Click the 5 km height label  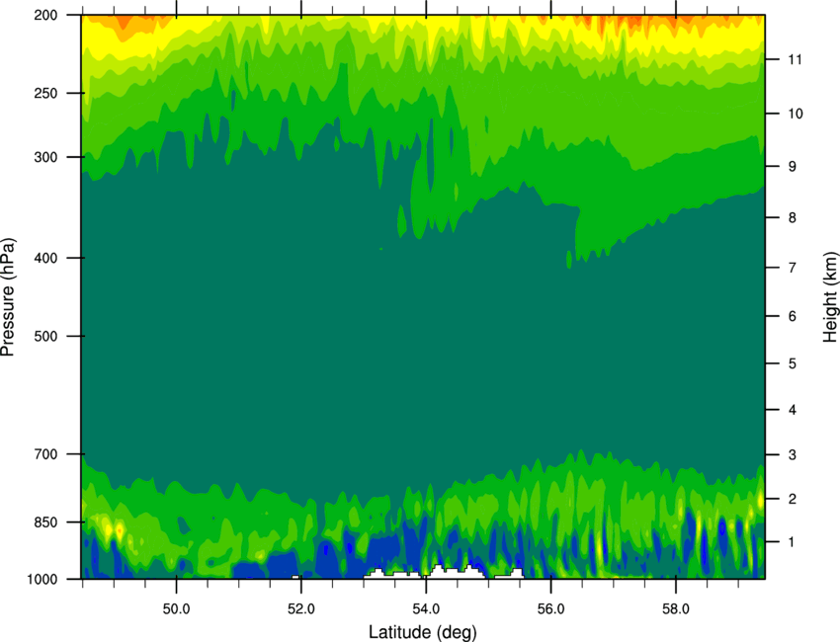[x=793, y=363]
